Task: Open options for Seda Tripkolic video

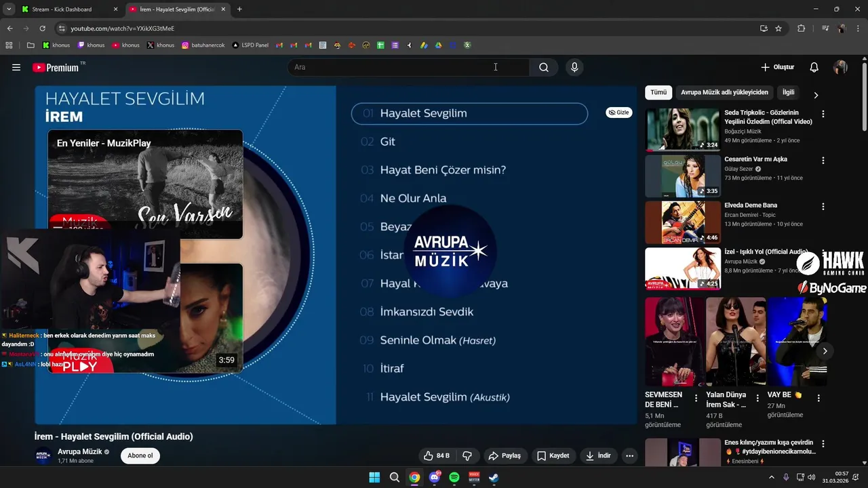Action: pyautogui.click(x=823, y=115)
